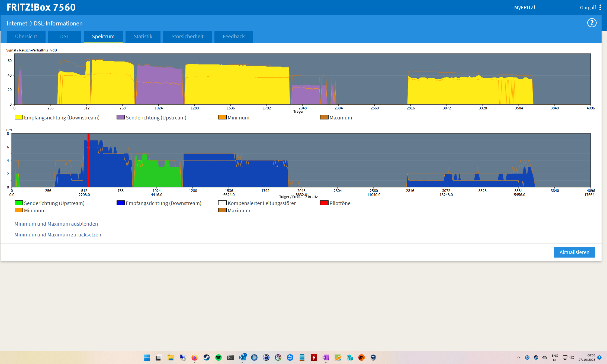The image size is (607, 364).
Task: Click Minimum und Maximum zurücksetzen link
Action: pos(58,235)
